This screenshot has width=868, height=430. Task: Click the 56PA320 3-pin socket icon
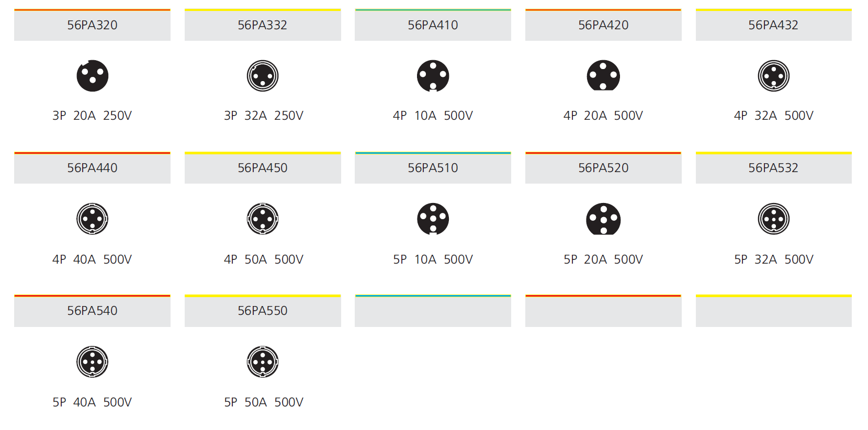coord(93,76)
